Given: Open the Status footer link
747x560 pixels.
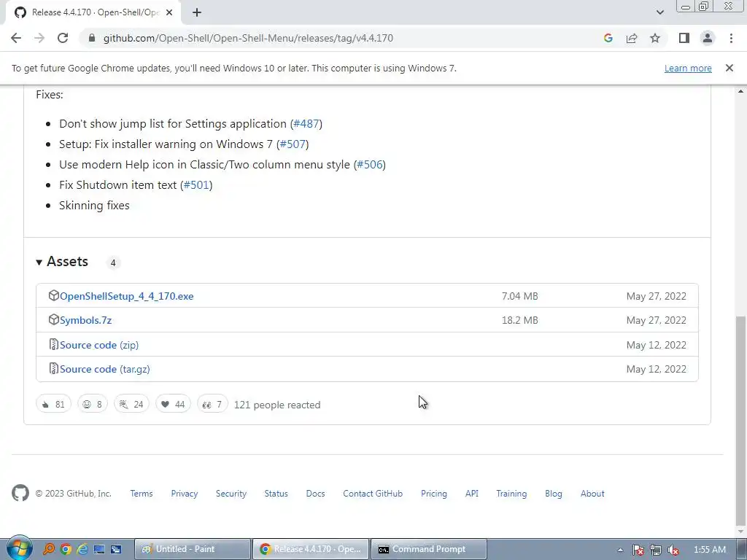Looking at the screenshot, I should (276, 494).
